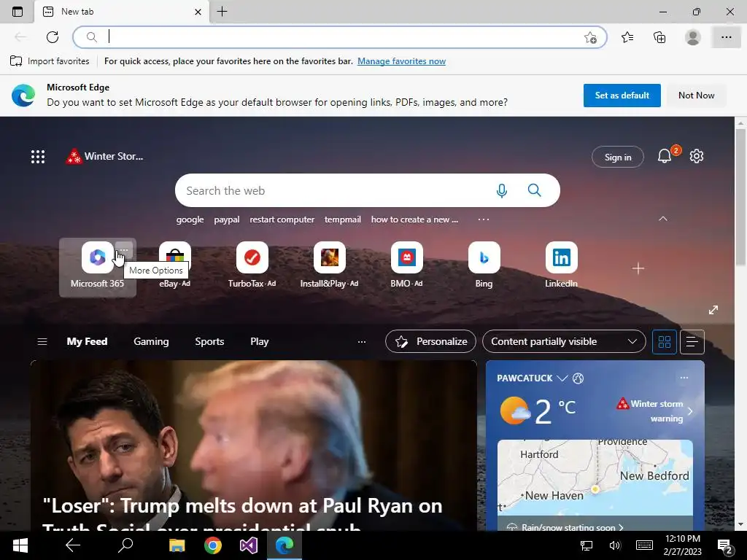747x560 pixels.
Task: Switch feed to grid view layout
Action: pos(664,342)
